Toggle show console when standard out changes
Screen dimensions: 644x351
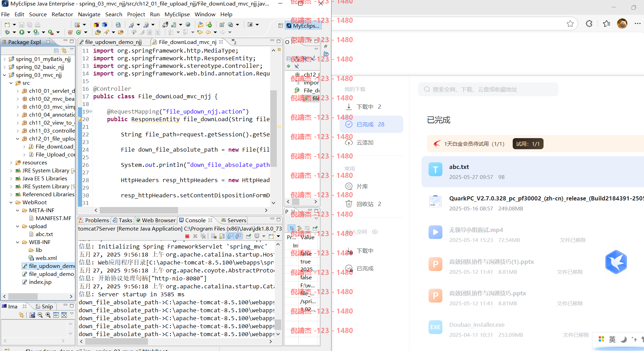pos(230,236)
